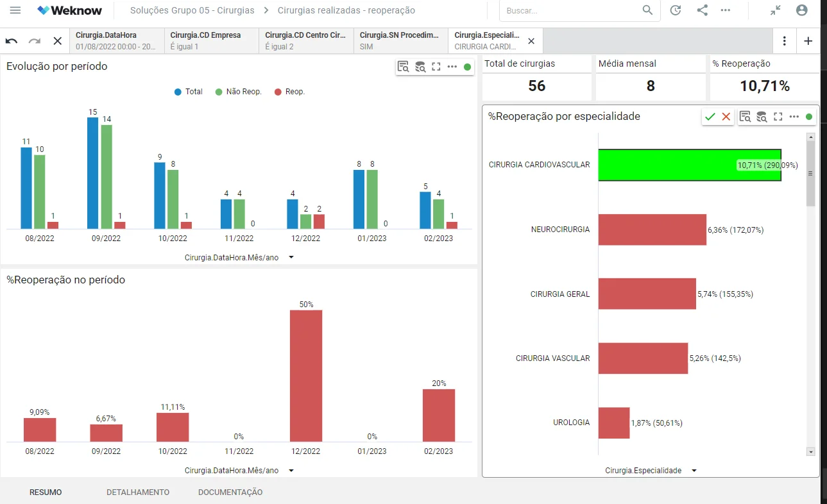
Task: Click the Total de cirurgias value 56
Action: point(537,86)
